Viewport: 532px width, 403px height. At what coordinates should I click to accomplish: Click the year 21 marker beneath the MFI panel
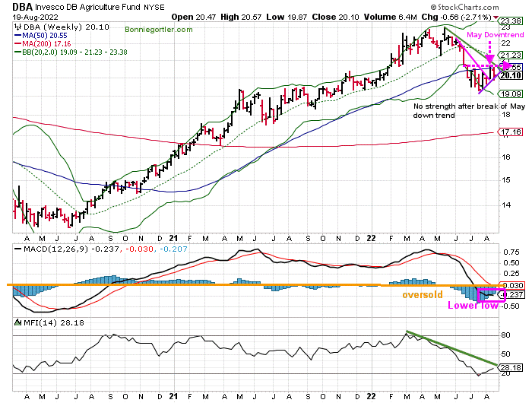173,396
